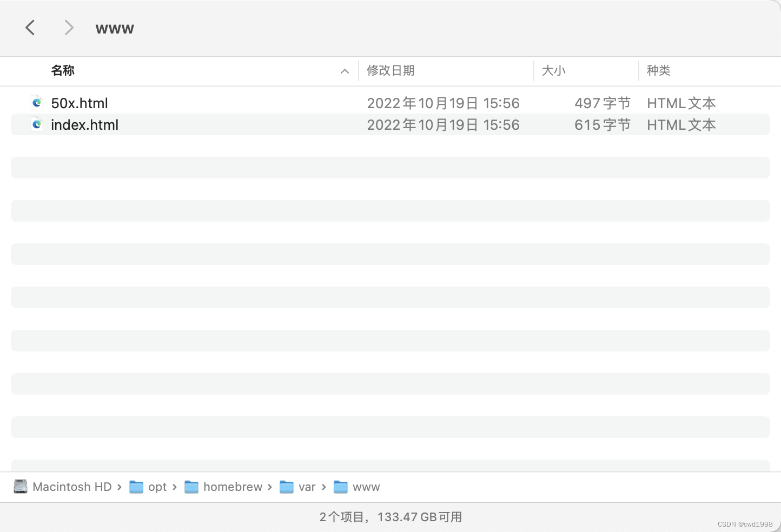Click HTML 文本 kind for index.html
Viewport: 781px width, 532px height.
click(681, 124)
